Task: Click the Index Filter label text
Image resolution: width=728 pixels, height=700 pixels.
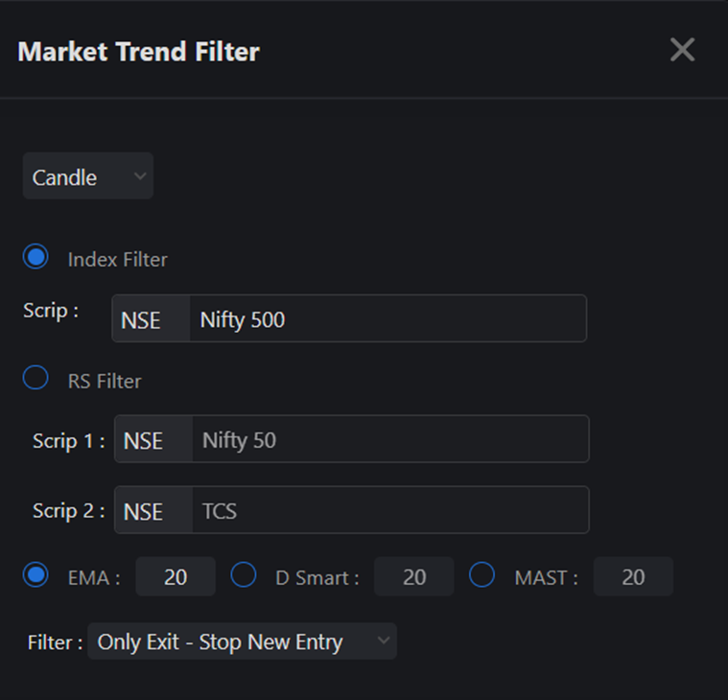Action: [117, 259]
